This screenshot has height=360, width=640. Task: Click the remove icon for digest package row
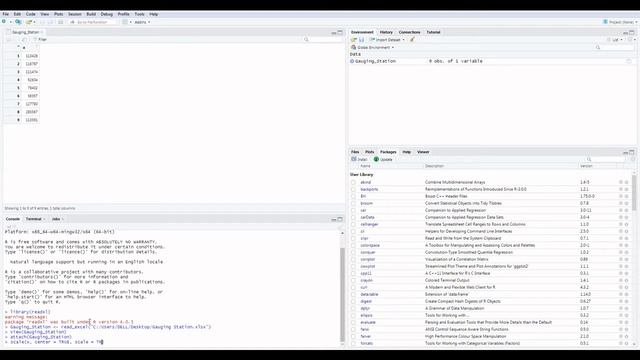tap(627, 301)
